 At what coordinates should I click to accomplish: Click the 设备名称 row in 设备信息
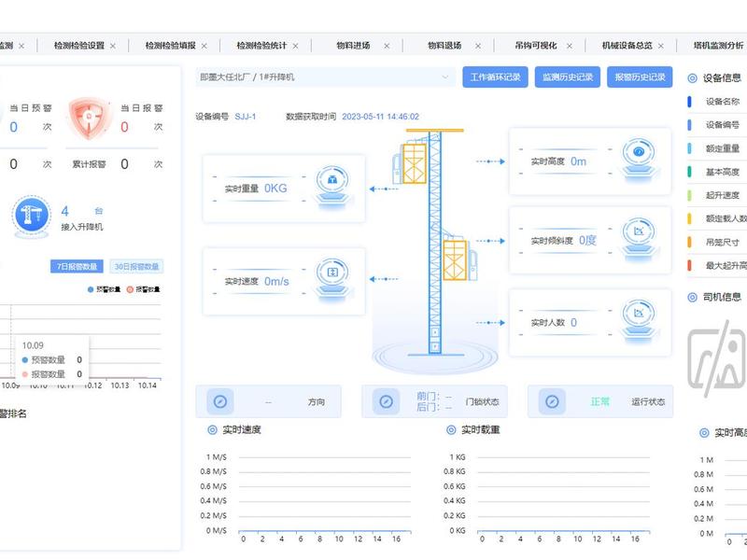coord(716,102)
